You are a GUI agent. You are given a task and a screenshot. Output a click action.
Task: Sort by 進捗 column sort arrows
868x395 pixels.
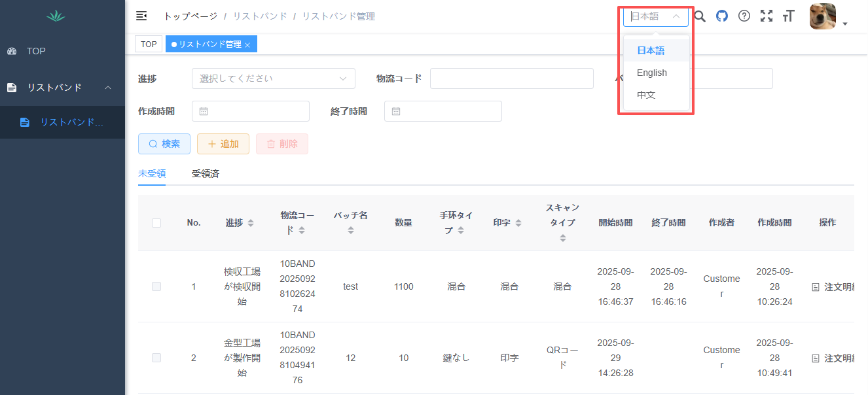coord(251,223)
